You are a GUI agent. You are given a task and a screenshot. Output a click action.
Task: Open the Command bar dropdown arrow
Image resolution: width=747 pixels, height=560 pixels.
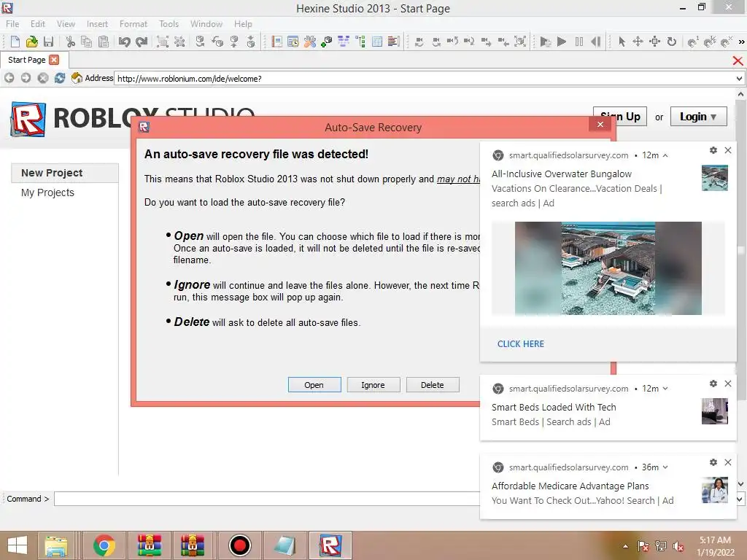[x=740, y=499]
